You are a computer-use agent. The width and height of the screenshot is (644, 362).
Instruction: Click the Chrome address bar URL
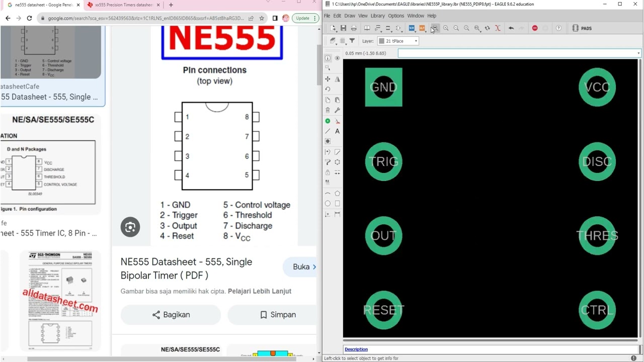click(x=145, y=18)
